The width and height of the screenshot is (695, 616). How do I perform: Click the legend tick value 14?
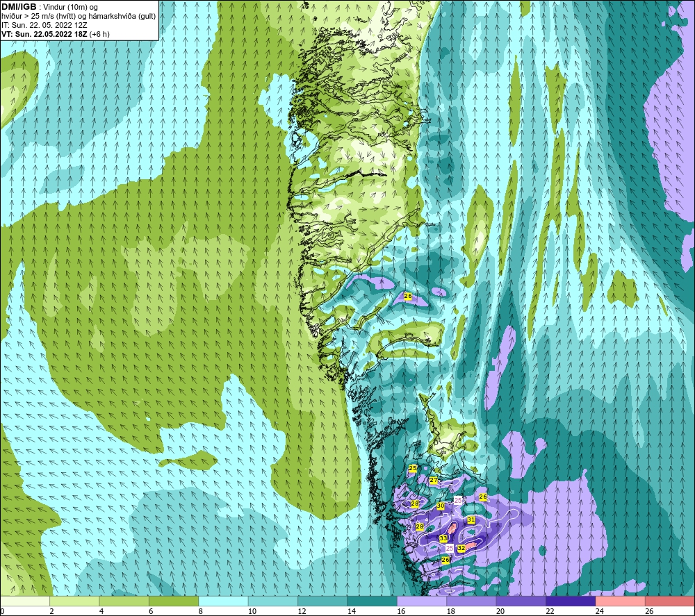pos(351,611)
